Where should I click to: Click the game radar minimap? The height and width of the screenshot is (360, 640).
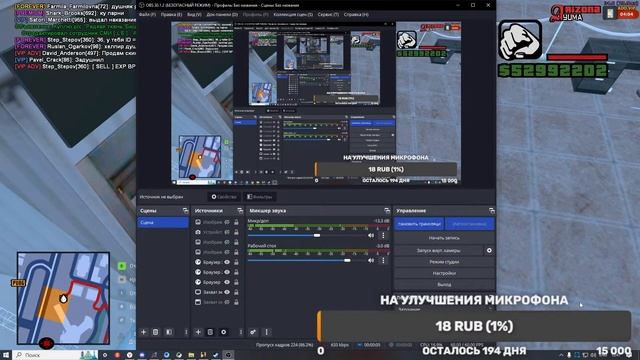click(63, 298)
